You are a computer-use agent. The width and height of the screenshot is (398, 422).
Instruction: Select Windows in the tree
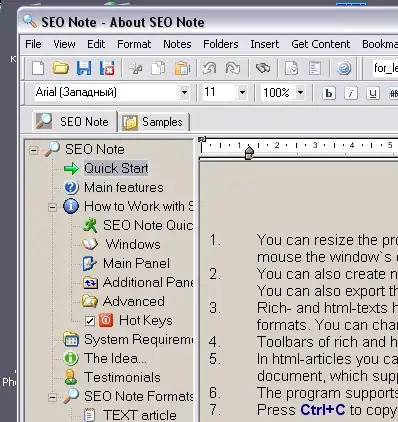pyautogui.click(x=133, y=244)
